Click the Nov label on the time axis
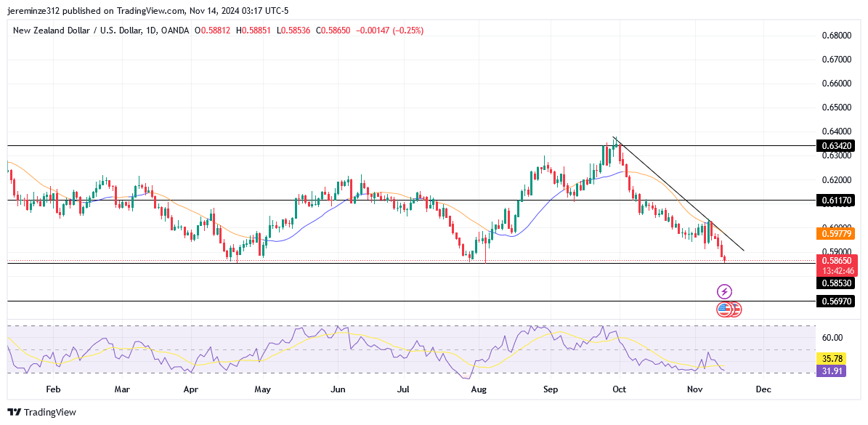This screenshot has height=425, width=868. [x=694, y=389]
